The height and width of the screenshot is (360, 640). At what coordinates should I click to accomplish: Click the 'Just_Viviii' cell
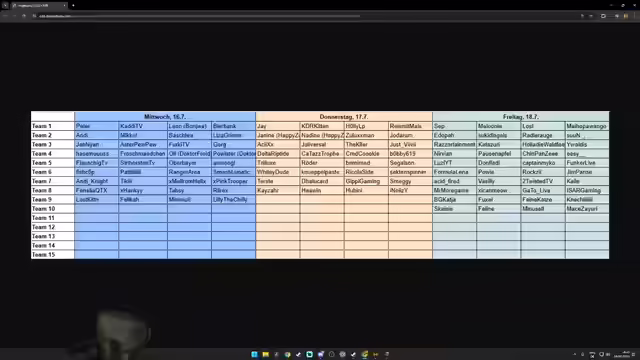point(410,144)
